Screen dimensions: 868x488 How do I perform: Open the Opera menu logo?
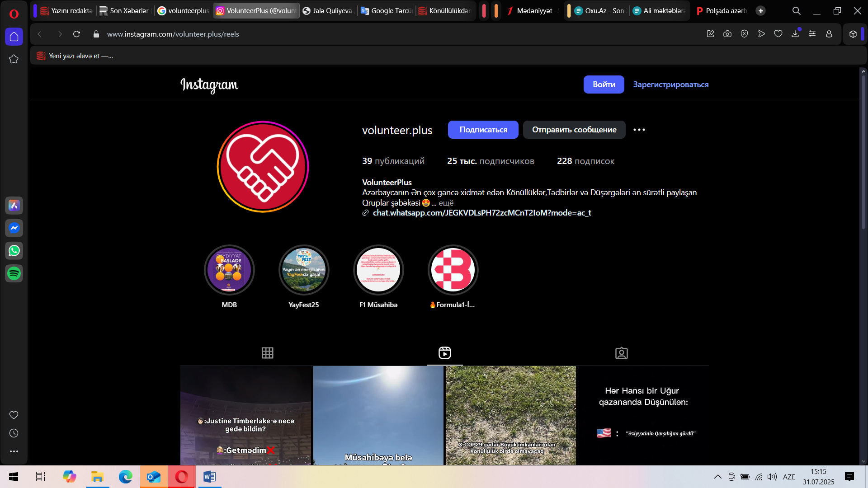(14, 14)
